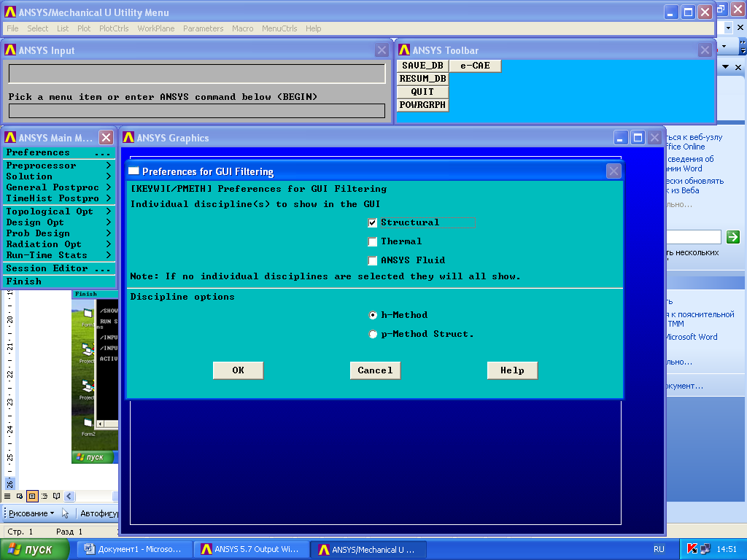Image resolution: width=747 pixels, height=560 pixels.
Task: Open the WorkPlane menu
Action: point(156,28)
